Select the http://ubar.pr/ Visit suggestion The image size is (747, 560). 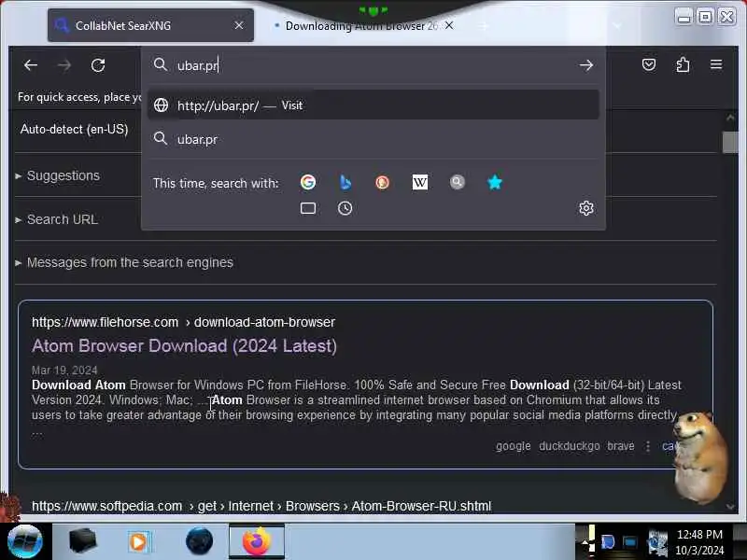(x=373, y=105)
